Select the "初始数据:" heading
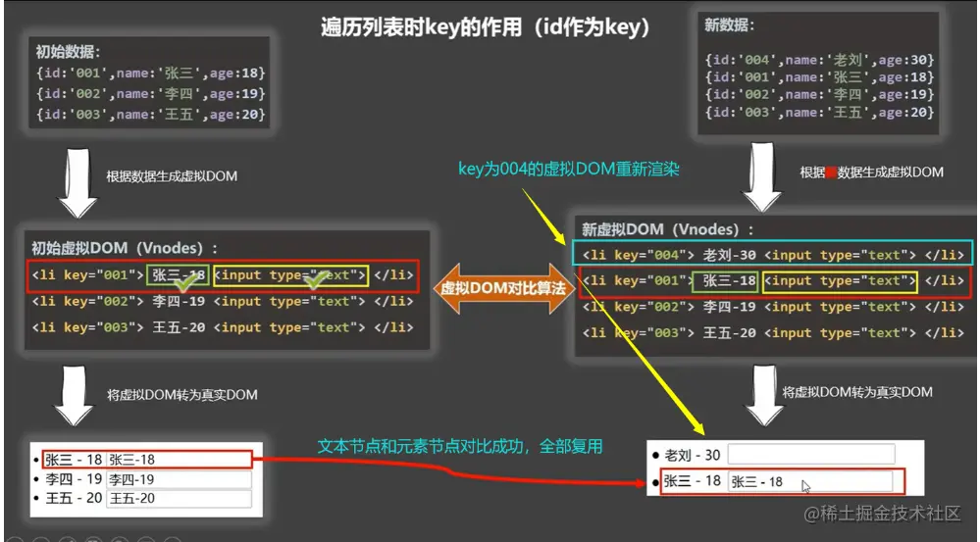The width and height of the screenshot is (980, 542). 69,53
